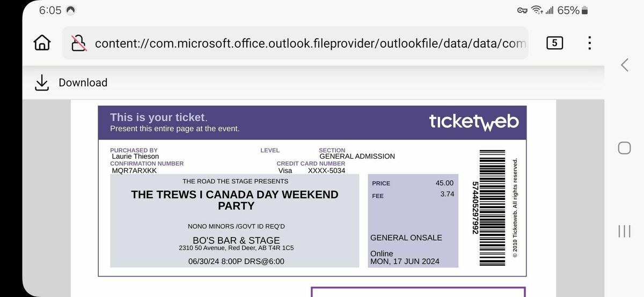
Task: Tap the Android back chevron
Action: coord(625,65)
